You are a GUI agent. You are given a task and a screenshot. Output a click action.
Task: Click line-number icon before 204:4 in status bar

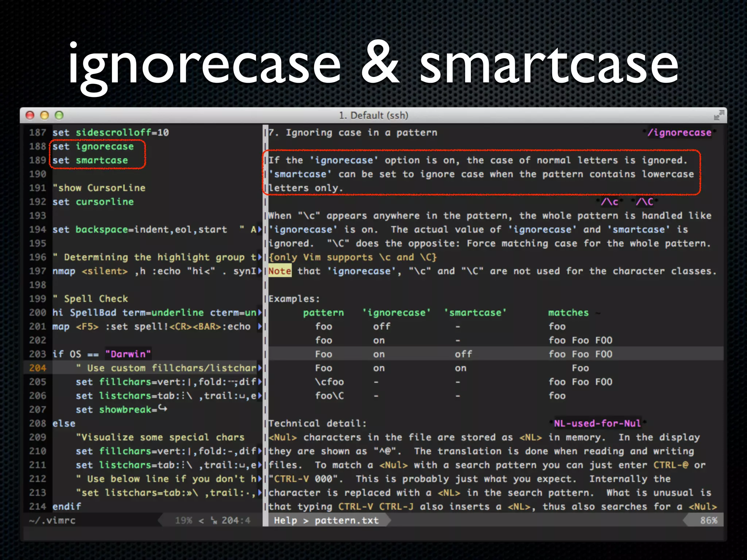pyautogui.click(x=214, y=521)
